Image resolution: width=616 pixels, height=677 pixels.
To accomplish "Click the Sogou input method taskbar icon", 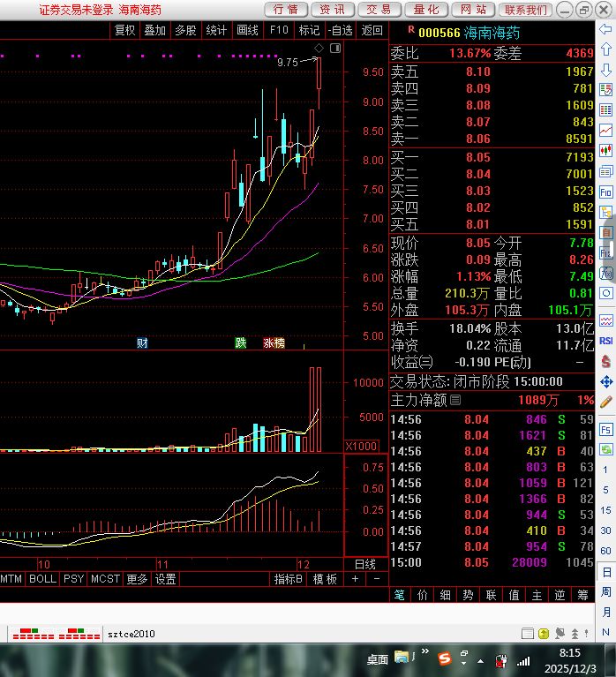I will (x=444, y=658).
